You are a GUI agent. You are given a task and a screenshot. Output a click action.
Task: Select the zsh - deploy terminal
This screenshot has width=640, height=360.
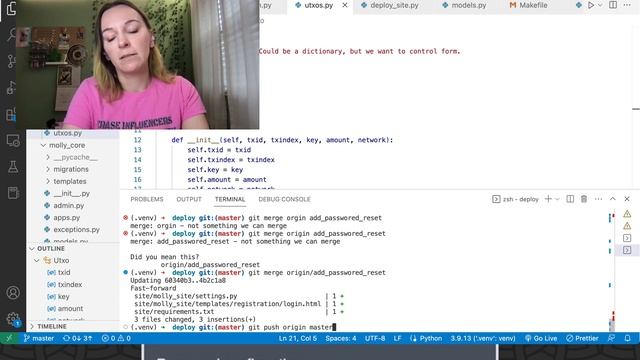tap(516, 199)
